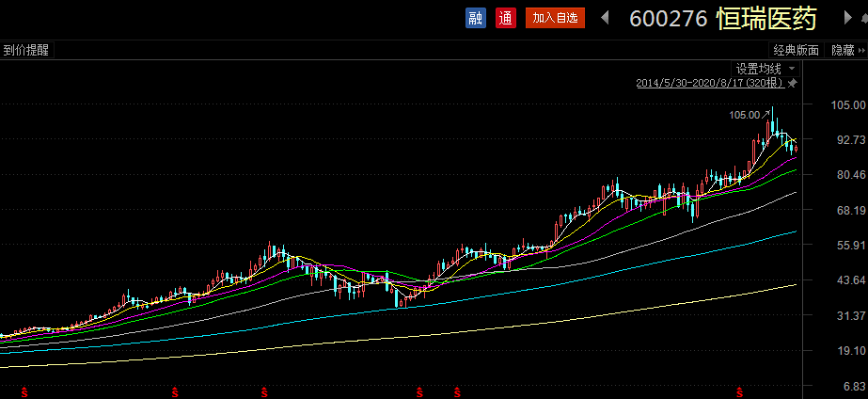Click the red 通 stock connect icon
Viewport: 868px width, 399px height.
click(x=506, y=18)
